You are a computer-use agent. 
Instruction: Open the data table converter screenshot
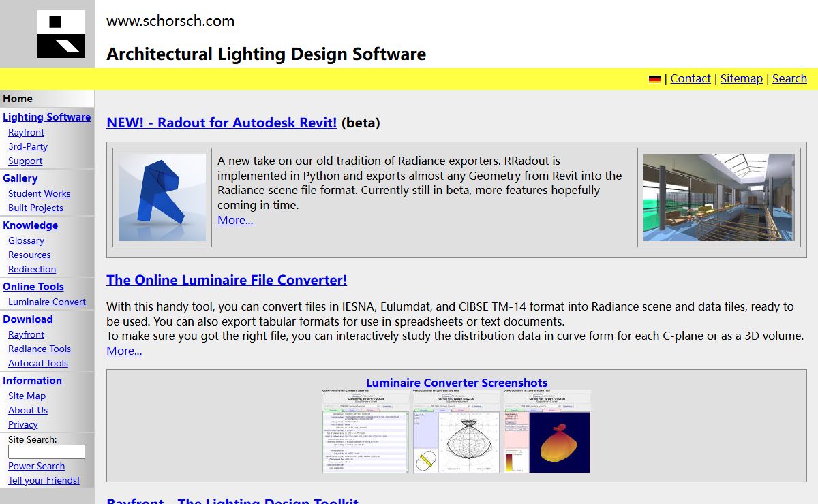point(365,432)
